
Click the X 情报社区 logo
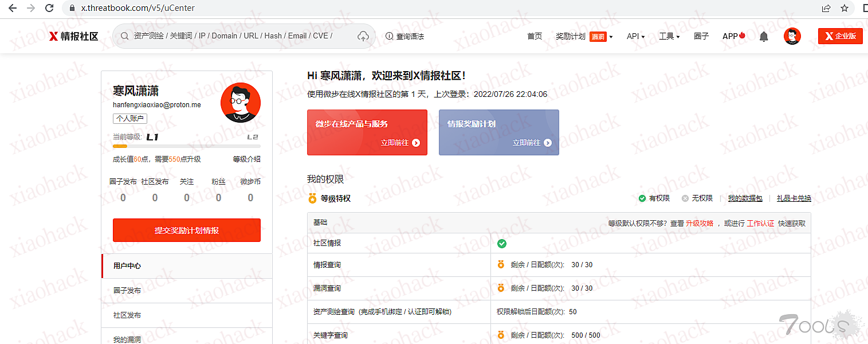[x=73, y=36]
